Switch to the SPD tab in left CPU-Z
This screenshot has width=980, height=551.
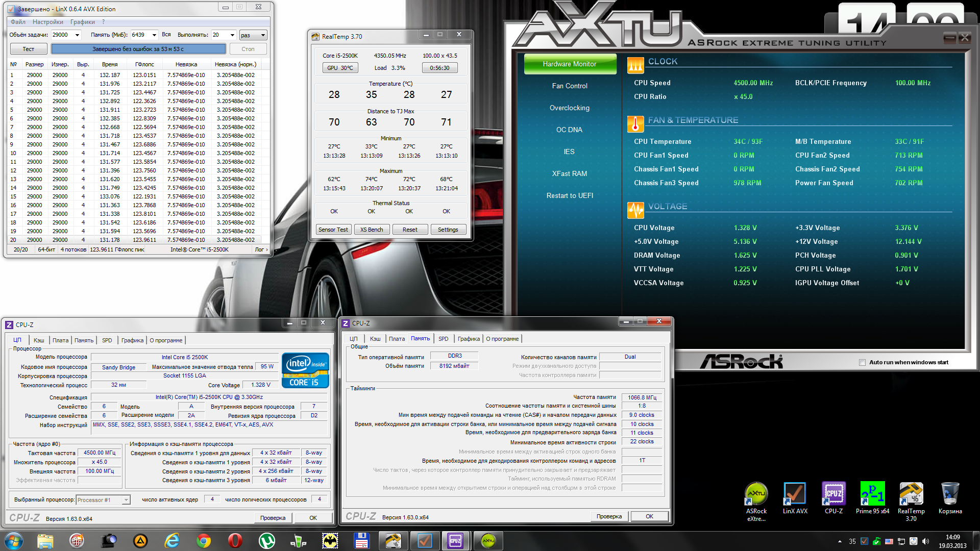pyautogui.click(x=107, y=340)
